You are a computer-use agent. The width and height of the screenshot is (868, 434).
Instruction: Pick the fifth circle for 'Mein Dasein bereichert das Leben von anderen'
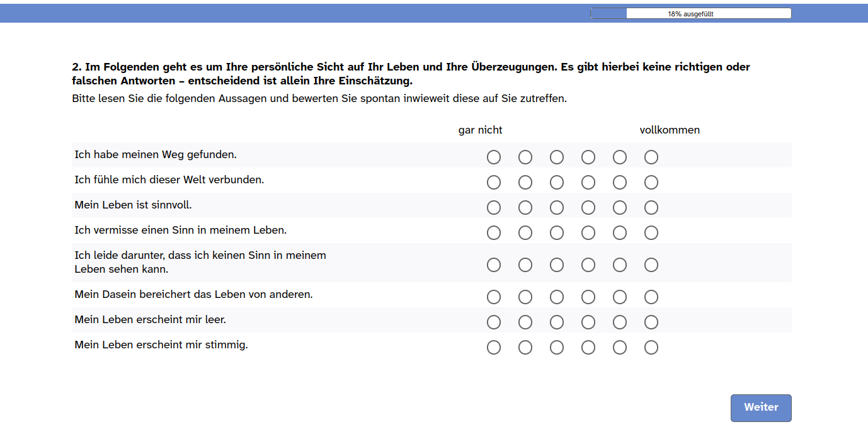[x=620, y=297]
